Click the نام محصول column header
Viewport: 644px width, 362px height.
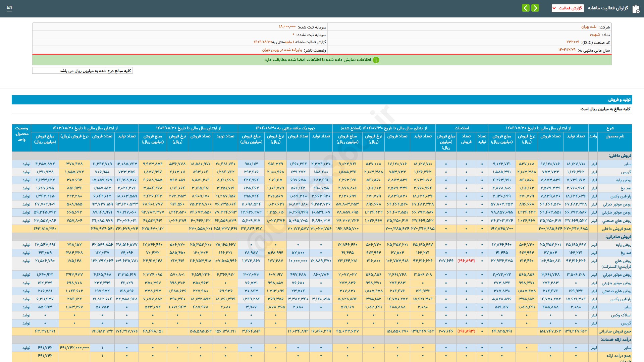(614, 136)
